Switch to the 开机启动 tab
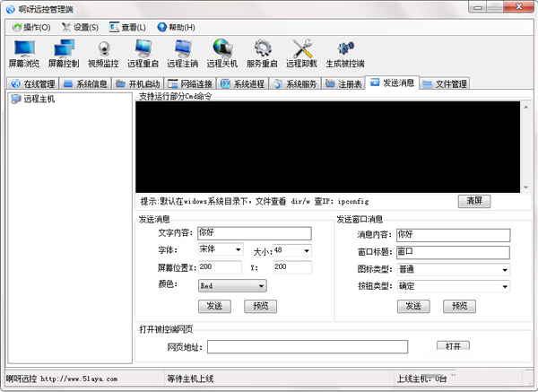The image size is (538, 392). 138,83
